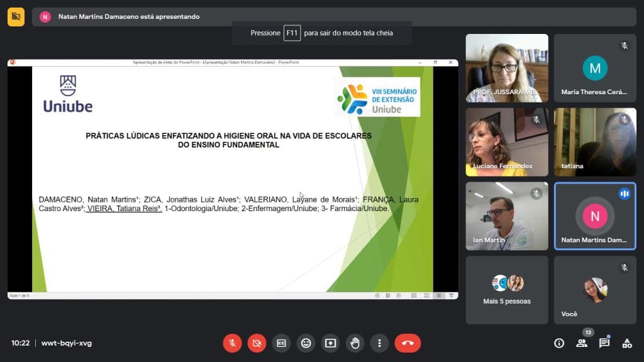Click the meeting code wwt-bqyi-xvg
The width and height of the screenshot is (644, 362).
(67, 343)
